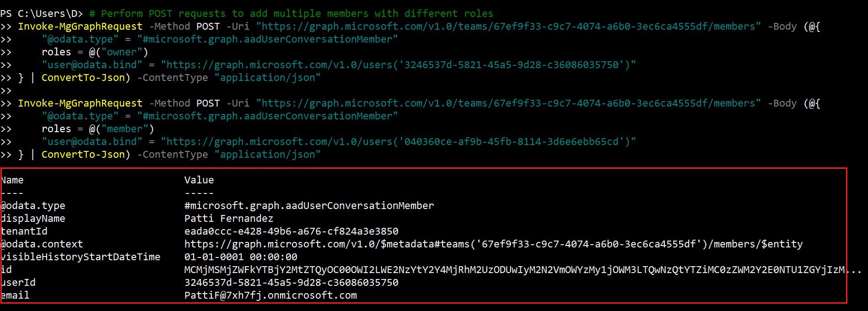
Task: Click the PS C:\Users\D> prompt
Action: 41,14
